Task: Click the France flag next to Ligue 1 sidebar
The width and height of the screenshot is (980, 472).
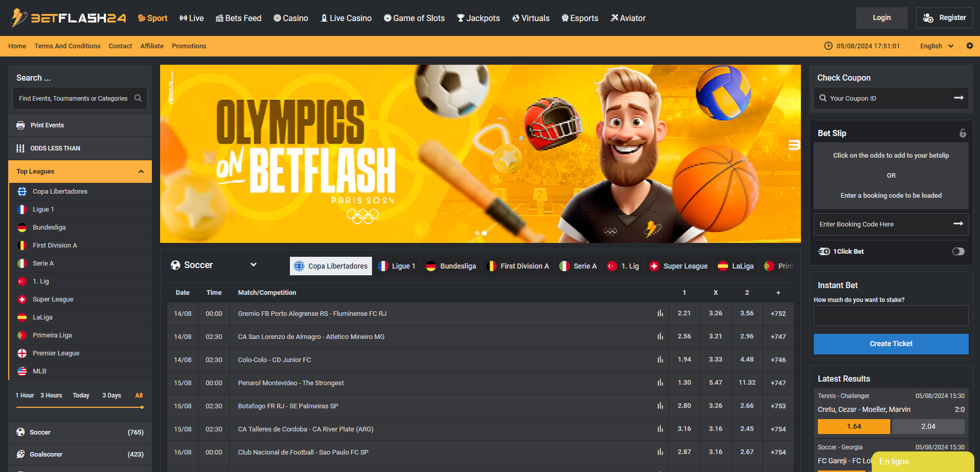Action: (22, 210)
